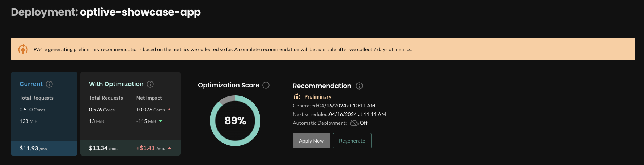Screen dimensions: 644x165
Task: Open the Optimization Score info tooltip icon
Action: click(266, 85)
